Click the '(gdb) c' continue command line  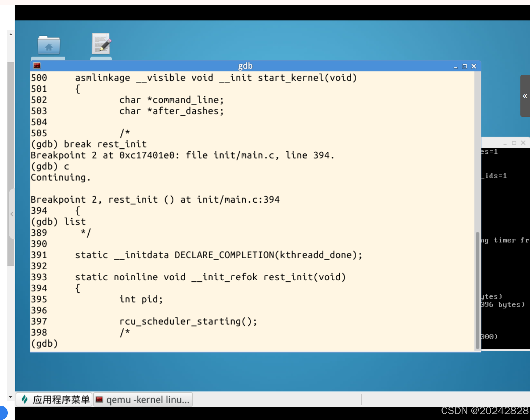coord(50,167)
